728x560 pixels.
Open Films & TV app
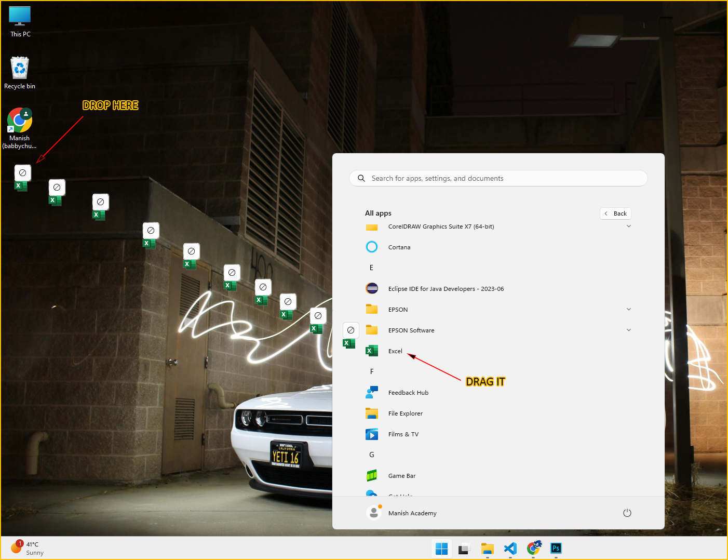click(x=403, y=434)
